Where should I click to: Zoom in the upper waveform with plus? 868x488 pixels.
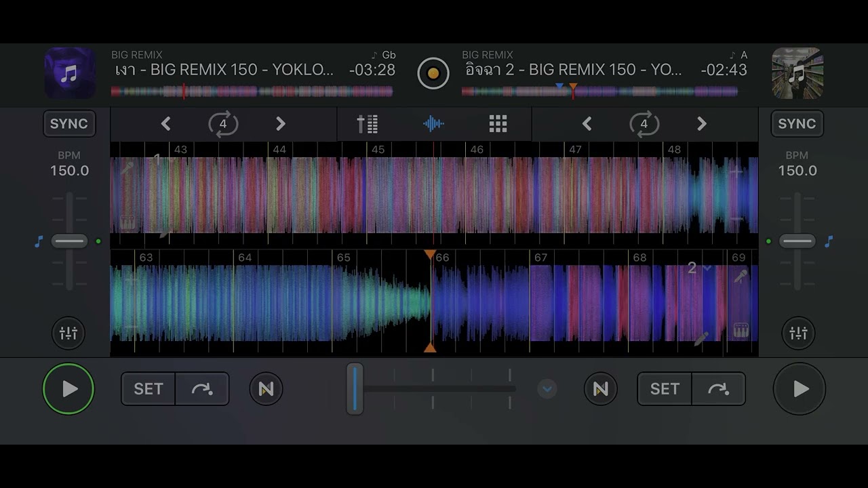click(737, 172)
